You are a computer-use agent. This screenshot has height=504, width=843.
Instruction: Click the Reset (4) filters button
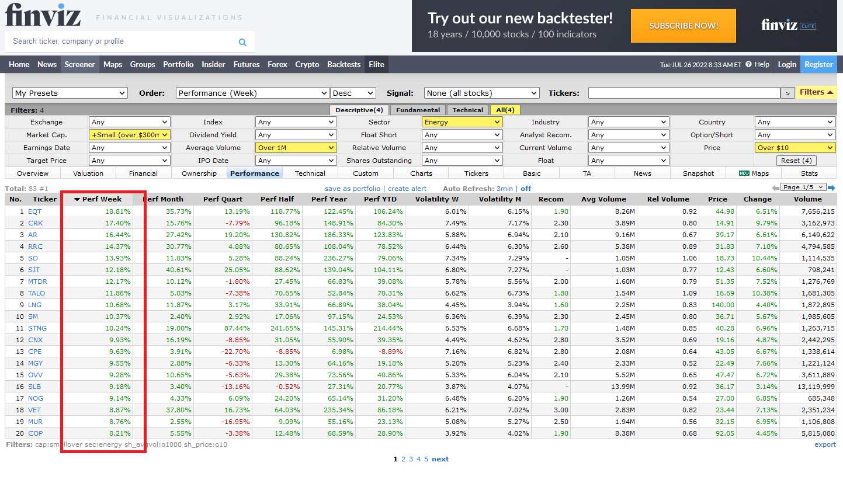(796, 161)
